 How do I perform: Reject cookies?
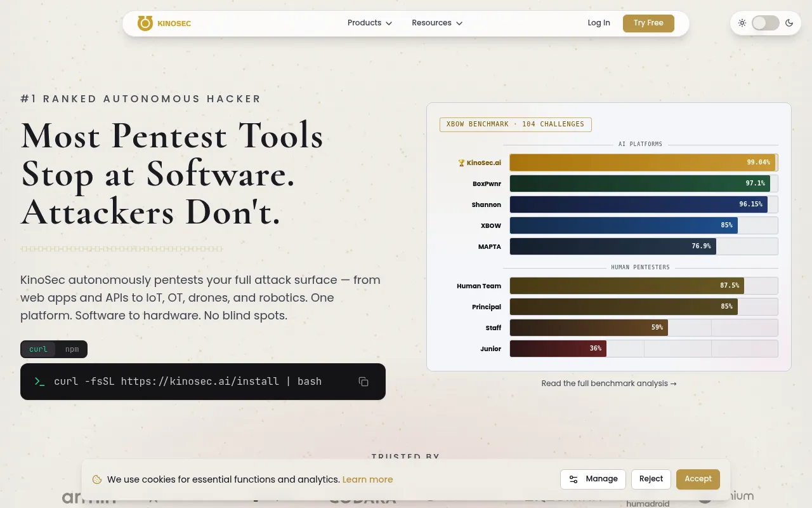[x=651, y=479]
